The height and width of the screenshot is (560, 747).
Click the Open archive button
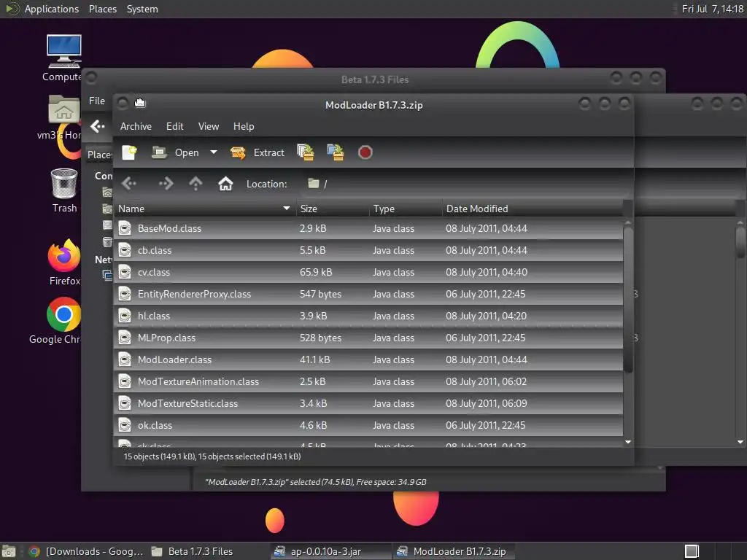click(x=175, y=152)
